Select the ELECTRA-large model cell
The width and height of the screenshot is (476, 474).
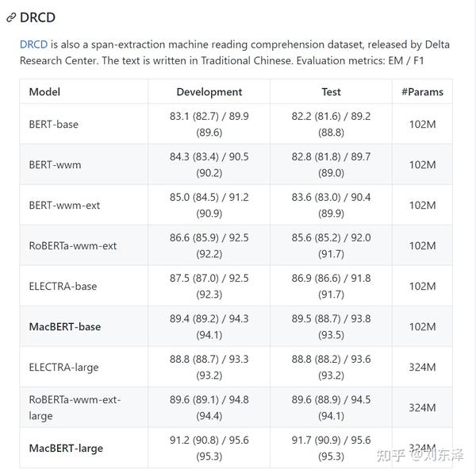[x=63, y=367]
